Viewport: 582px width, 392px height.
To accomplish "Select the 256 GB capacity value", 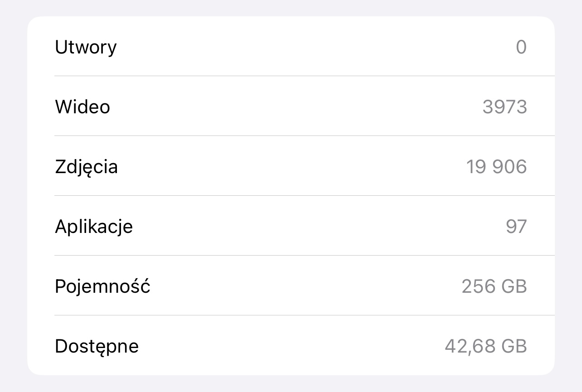I will (x=494, y=286).
